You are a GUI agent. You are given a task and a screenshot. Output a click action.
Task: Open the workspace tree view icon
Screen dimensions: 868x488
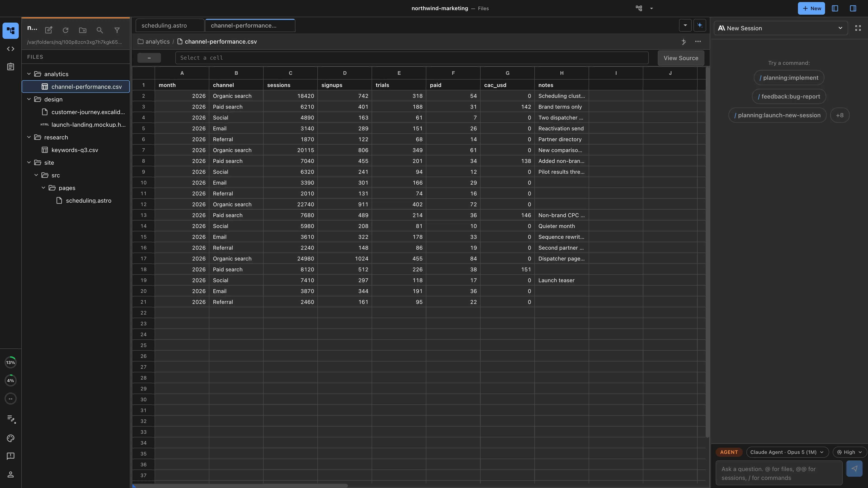point(10,31)
